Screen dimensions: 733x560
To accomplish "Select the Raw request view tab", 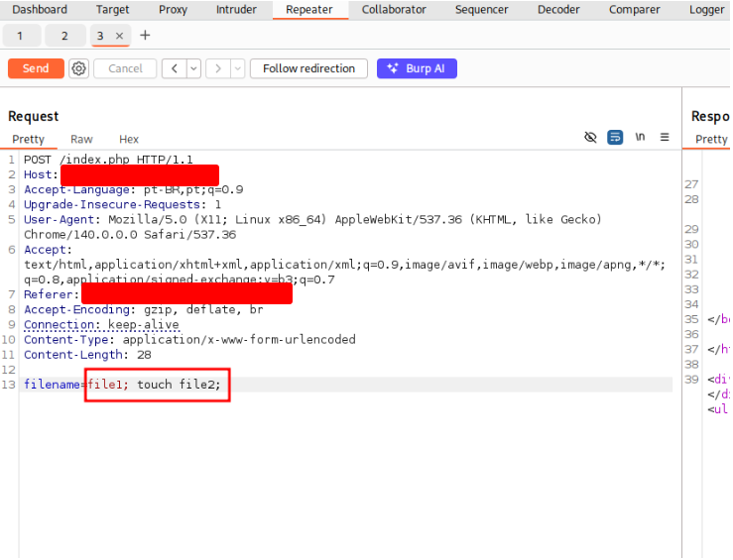I will [x=81, y=140].
